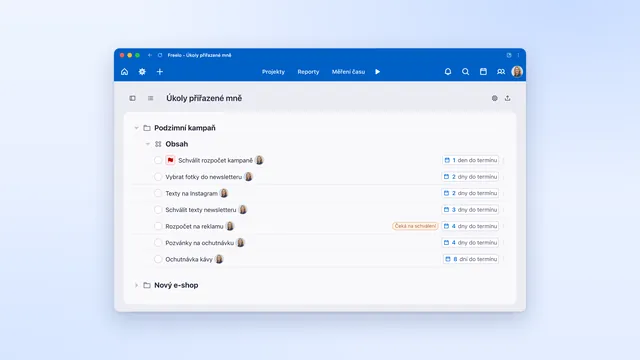
Task: Open list view menu icon
Action: (151, 98)
